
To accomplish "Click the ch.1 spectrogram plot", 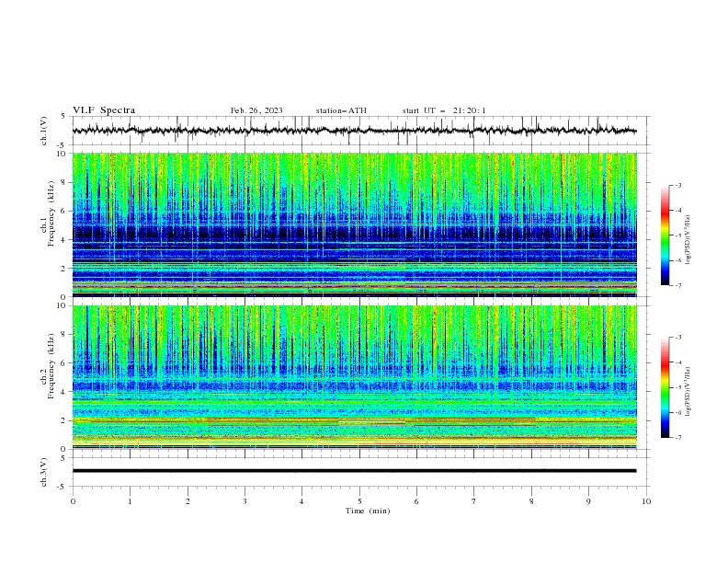I will coord(354,224).
